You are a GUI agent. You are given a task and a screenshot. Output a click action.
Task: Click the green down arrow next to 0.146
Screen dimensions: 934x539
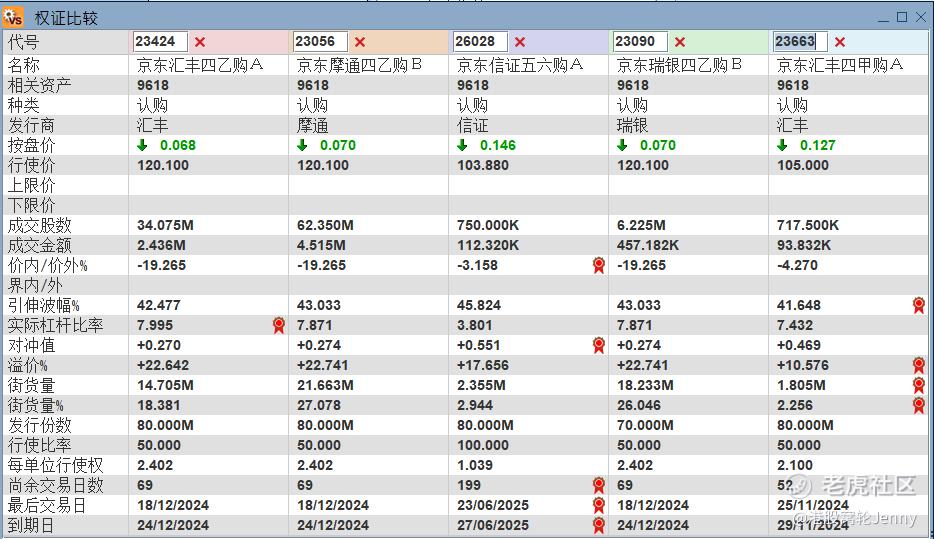coord(462,145)
